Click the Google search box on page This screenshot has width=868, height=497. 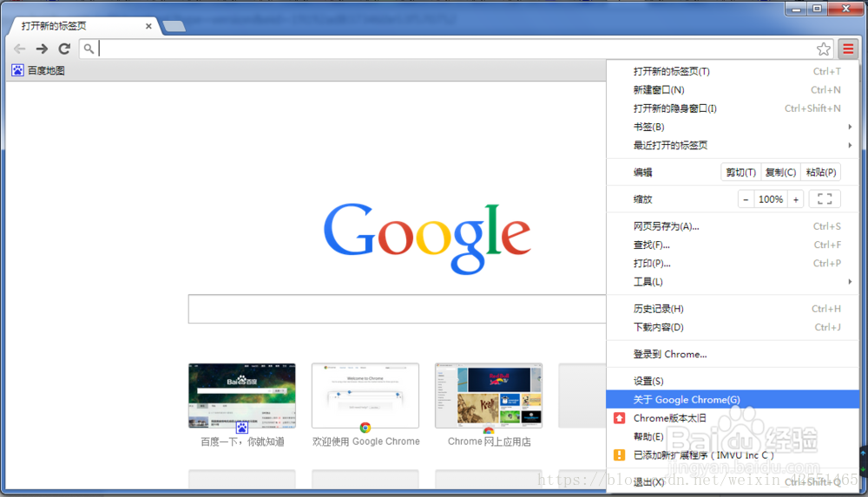pos(397,309)
